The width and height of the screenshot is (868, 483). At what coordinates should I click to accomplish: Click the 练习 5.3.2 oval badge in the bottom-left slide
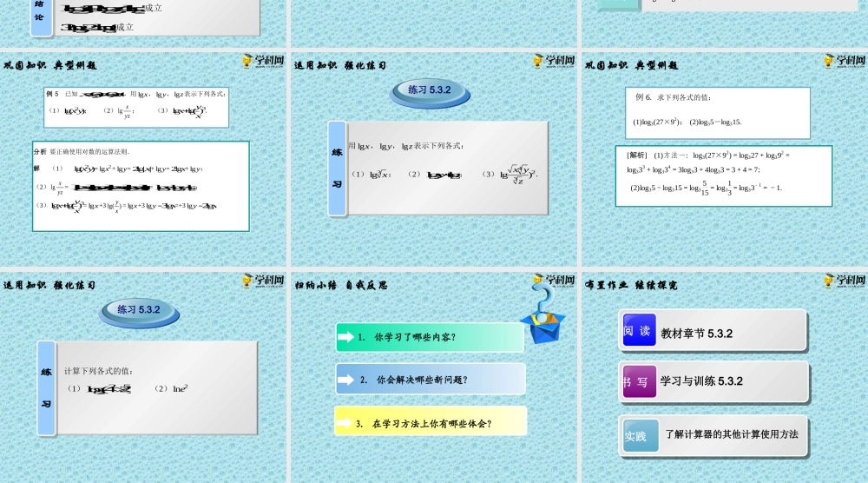point(139,311)
